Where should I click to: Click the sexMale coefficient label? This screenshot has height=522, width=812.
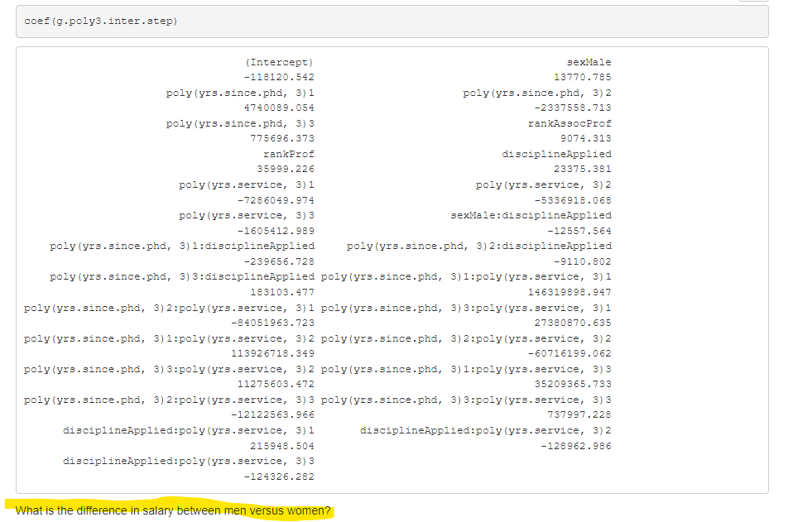click(589, 61)
